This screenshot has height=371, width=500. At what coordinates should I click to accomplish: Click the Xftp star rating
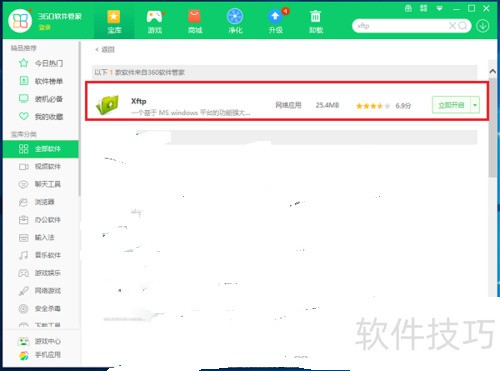coord(373,106)
